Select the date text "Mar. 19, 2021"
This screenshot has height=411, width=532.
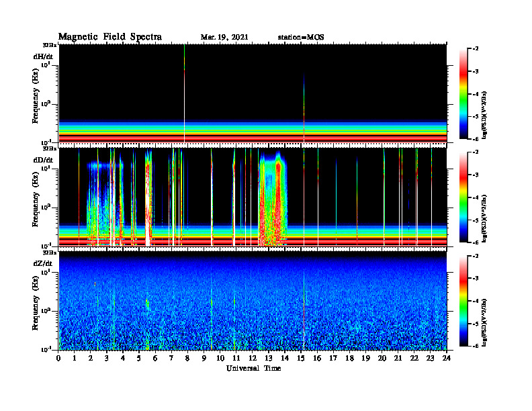pos(224,38)
